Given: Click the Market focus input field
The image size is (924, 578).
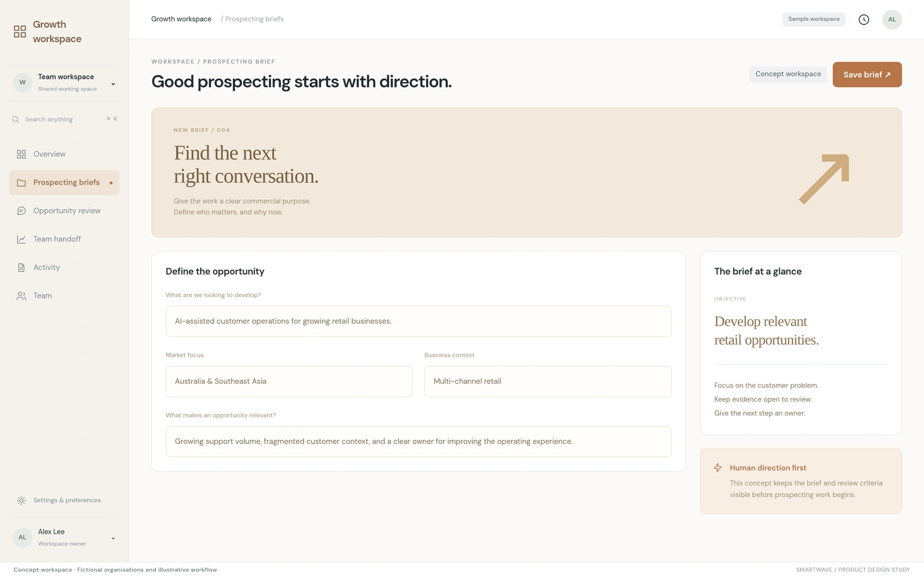Looking at the screenshot, I should tap(289, 381).
